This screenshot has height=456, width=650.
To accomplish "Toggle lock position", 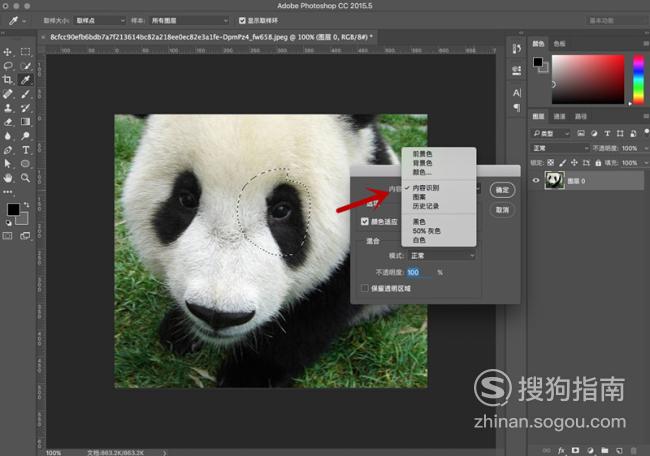I will click(x=575, y=163).
